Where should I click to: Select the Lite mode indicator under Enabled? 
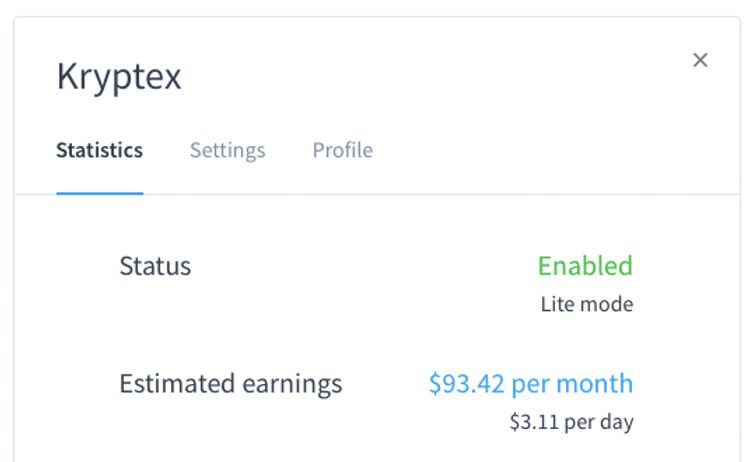pyautogui.click(x=586, y=304)
